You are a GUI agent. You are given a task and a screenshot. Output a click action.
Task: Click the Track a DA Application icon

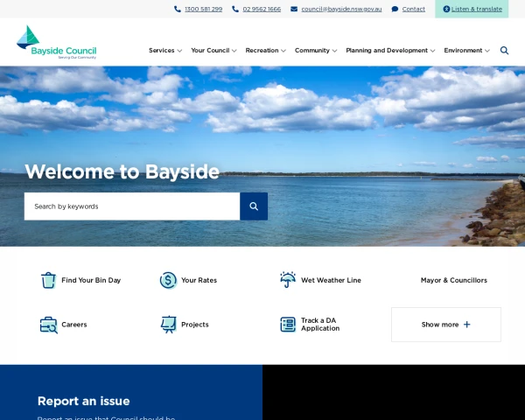288,325
